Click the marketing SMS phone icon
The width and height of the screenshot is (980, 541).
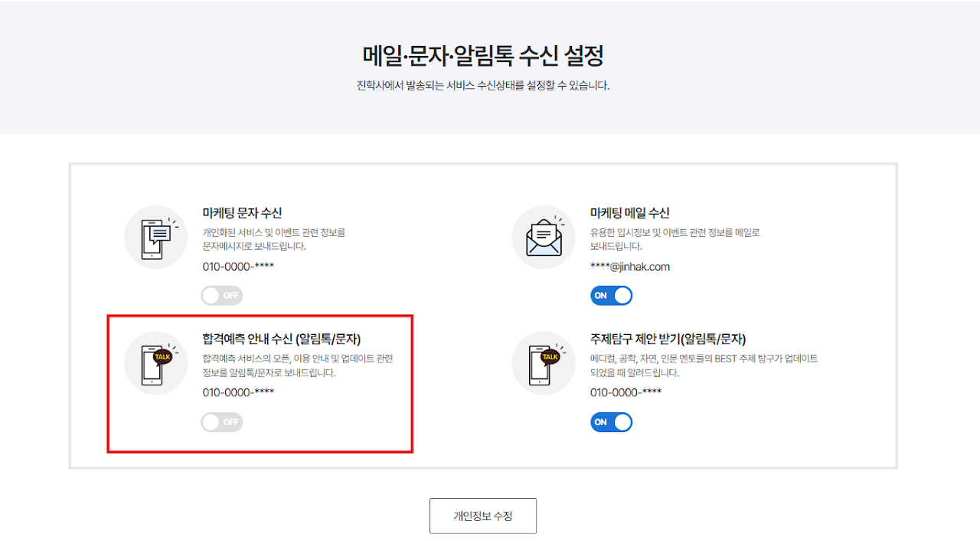[x=156, y=237]
